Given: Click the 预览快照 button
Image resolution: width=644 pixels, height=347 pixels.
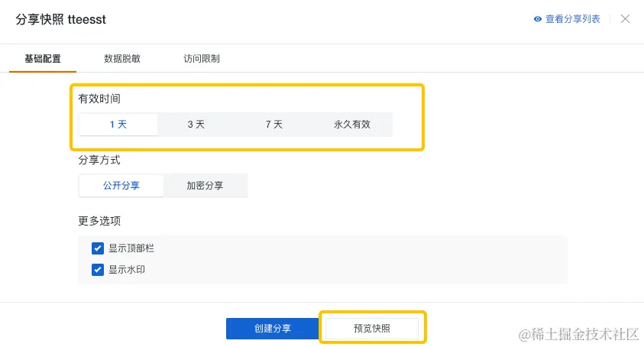Looking at the screenshot, I should point(372,329).
